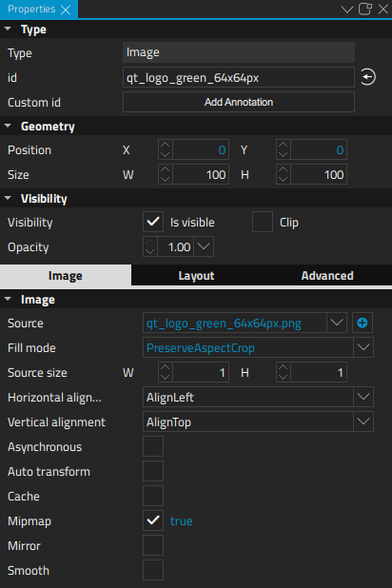Enable the Clip checkbox

263,222
